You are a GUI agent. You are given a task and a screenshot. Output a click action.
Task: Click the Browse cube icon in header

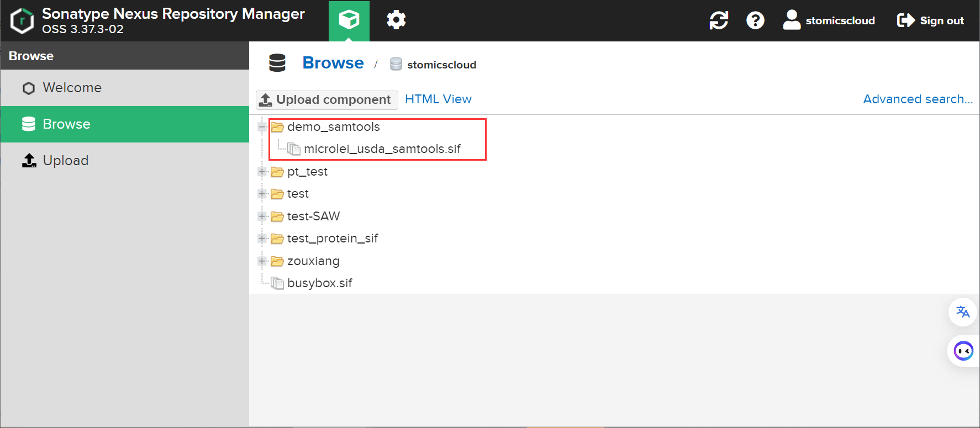click(349, 20)
